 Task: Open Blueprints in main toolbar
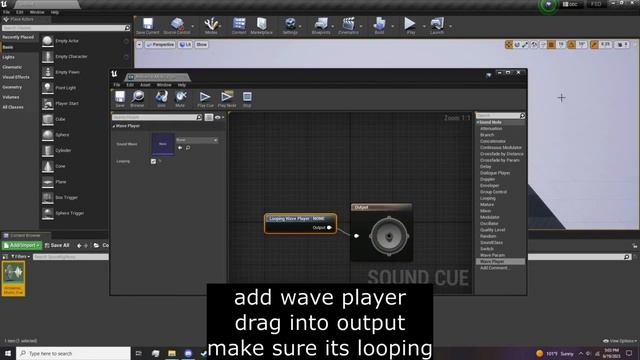[x=321, y=26]
